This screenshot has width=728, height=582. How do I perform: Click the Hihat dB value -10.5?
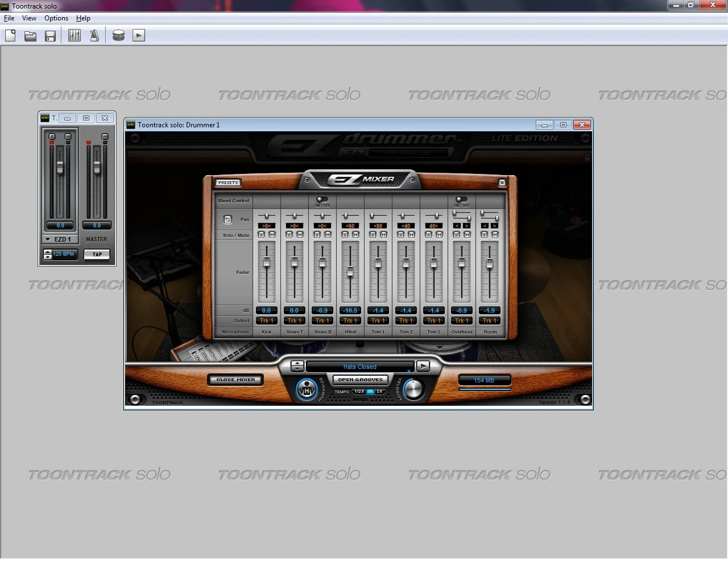click(x=350, y=310)
